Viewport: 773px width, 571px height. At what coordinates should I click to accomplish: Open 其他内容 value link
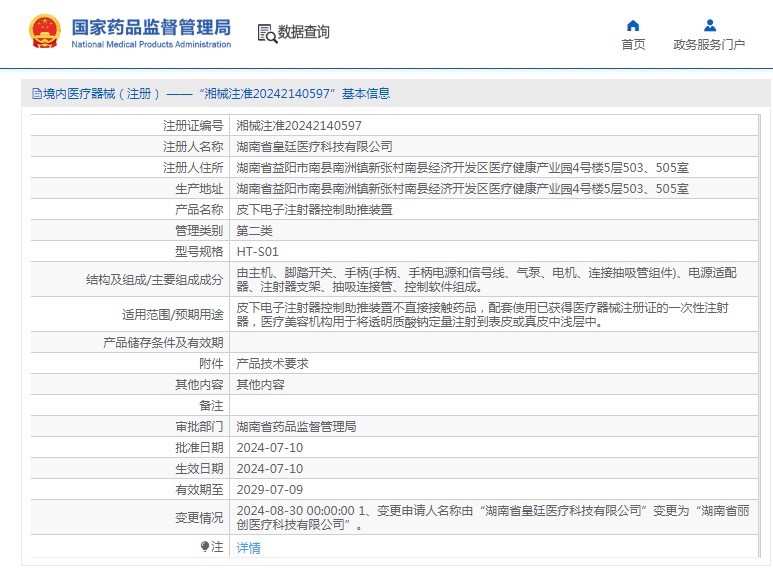pyautogui.click(x=260, y=385)
